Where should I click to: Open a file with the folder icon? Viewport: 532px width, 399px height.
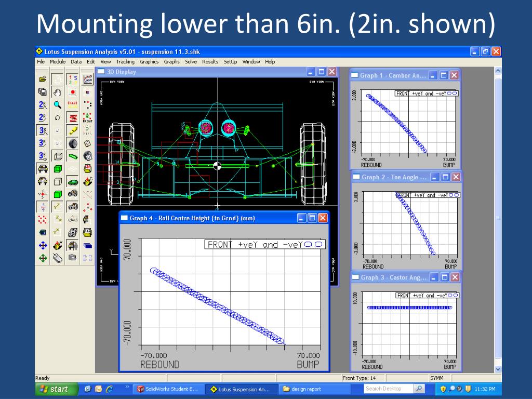[43, 79]
